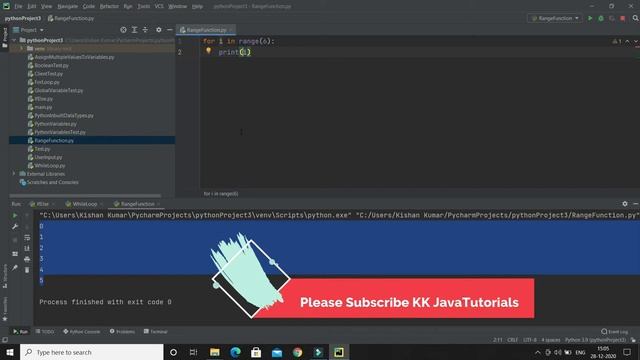Open run configuration wrench icon
Screen dimensions: 640x360
[15, 227]
